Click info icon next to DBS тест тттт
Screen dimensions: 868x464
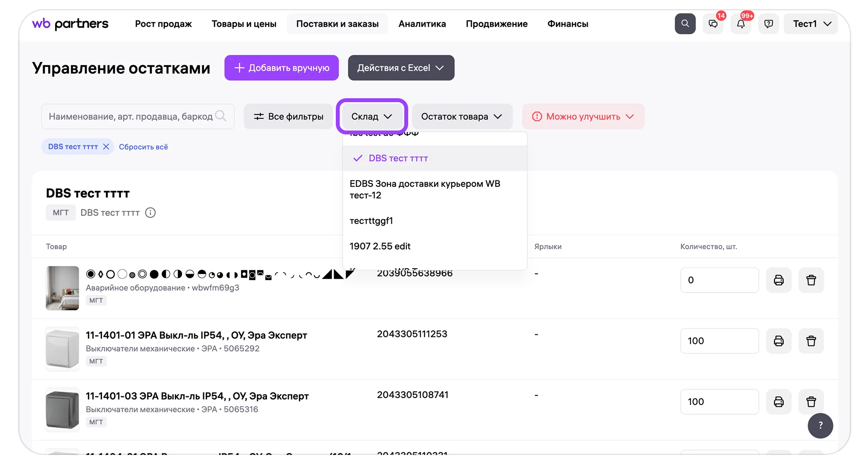coord(150,213)
